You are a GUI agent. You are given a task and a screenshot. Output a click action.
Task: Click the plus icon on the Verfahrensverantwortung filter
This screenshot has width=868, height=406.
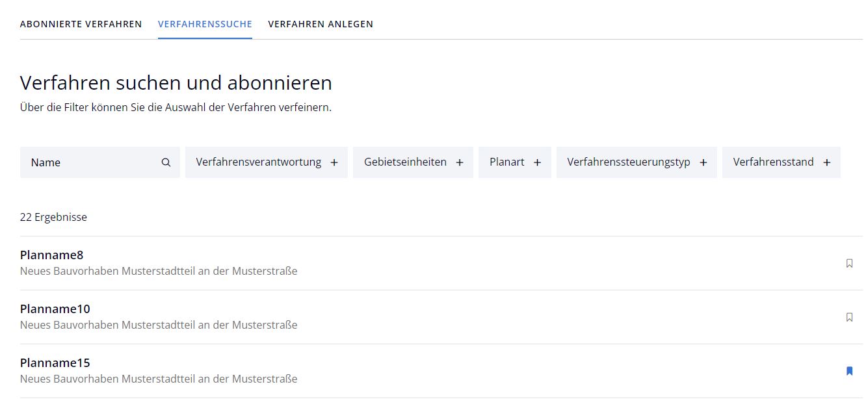tap(334, 162)
